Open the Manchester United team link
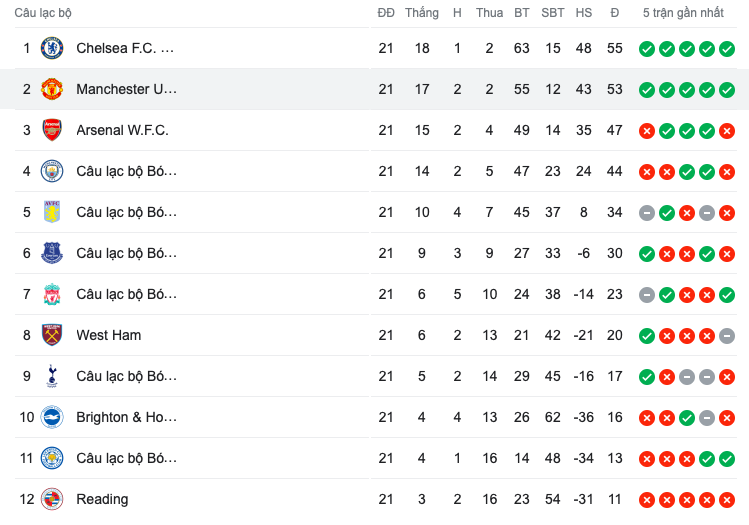This screenshot has width=749, height=525. pyautogui.click(x=126, y=89)
